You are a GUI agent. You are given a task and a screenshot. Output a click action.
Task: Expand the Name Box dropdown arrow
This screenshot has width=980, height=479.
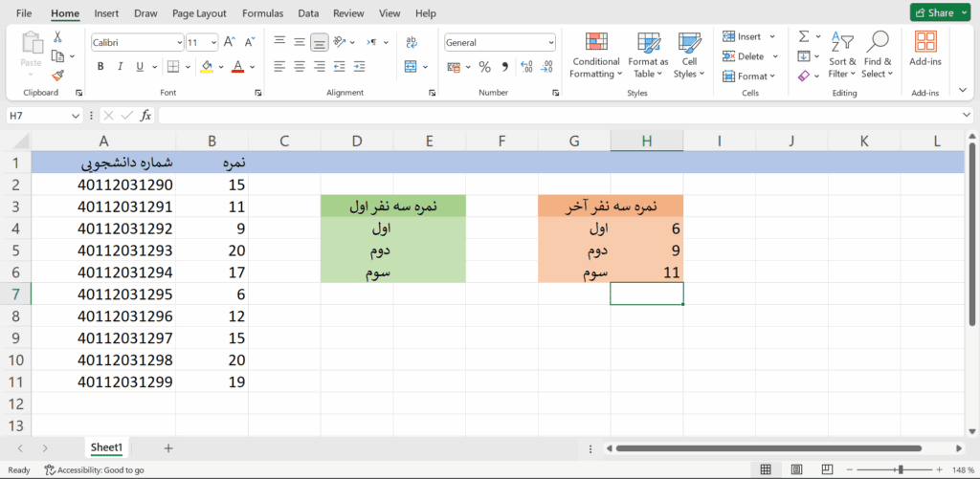click(76, 115)
